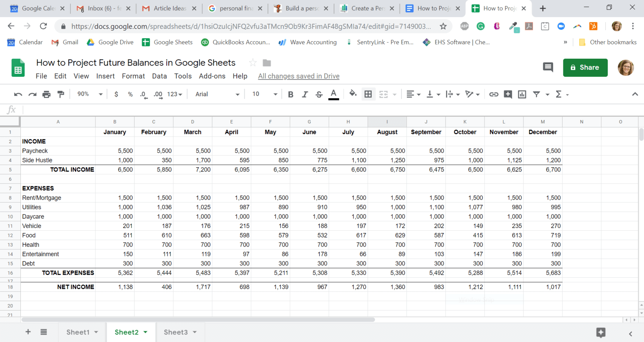This screenshot has height=342, width=644.
Task: Click the Move to folder icon
Action: pyautogui.click(x=267, y=63)
